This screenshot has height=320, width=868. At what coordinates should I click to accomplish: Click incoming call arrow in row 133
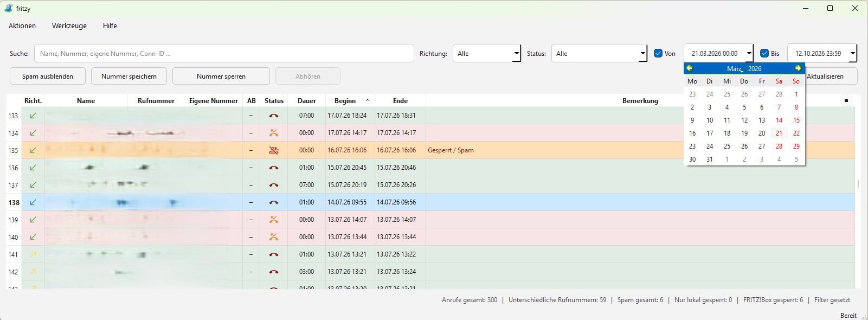pos(33,116)
